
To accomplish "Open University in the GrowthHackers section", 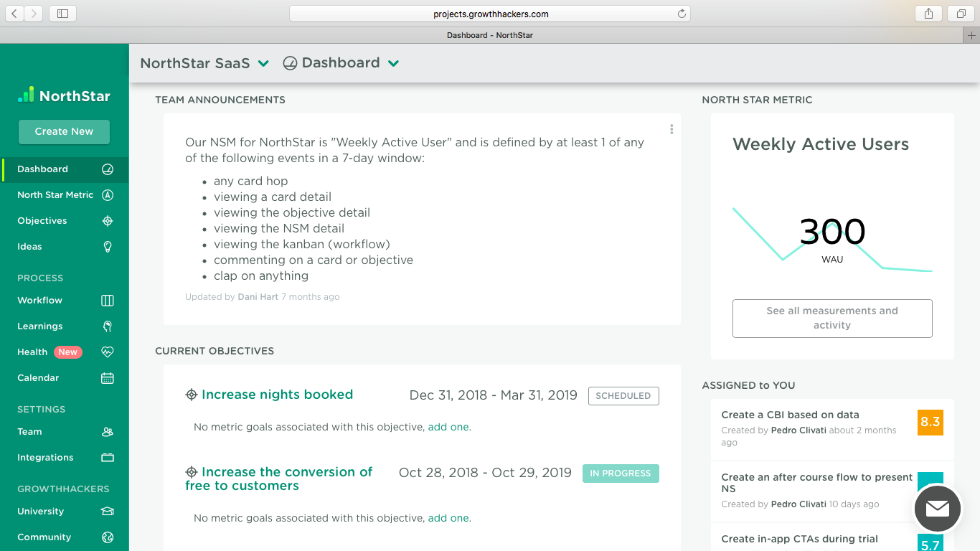I will (41, 512).
